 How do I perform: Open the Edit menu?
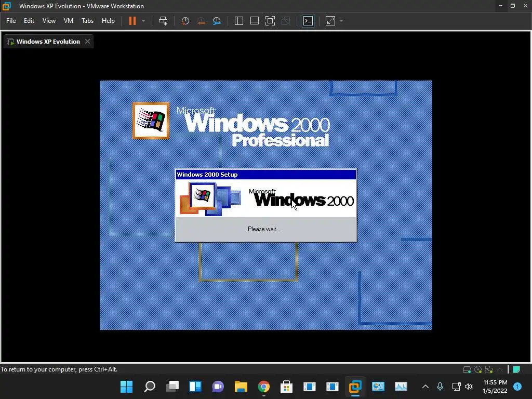(x=29, y=21)
